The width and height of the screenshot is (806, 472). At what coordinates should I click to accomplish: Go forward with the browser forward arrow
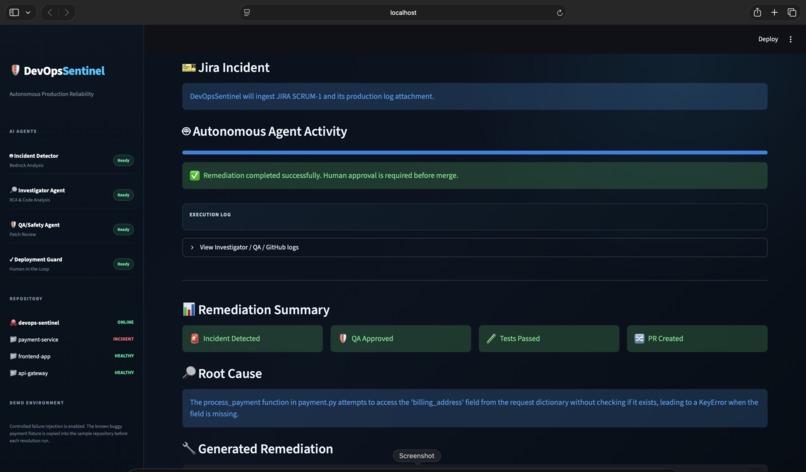(x=67, y=12)
